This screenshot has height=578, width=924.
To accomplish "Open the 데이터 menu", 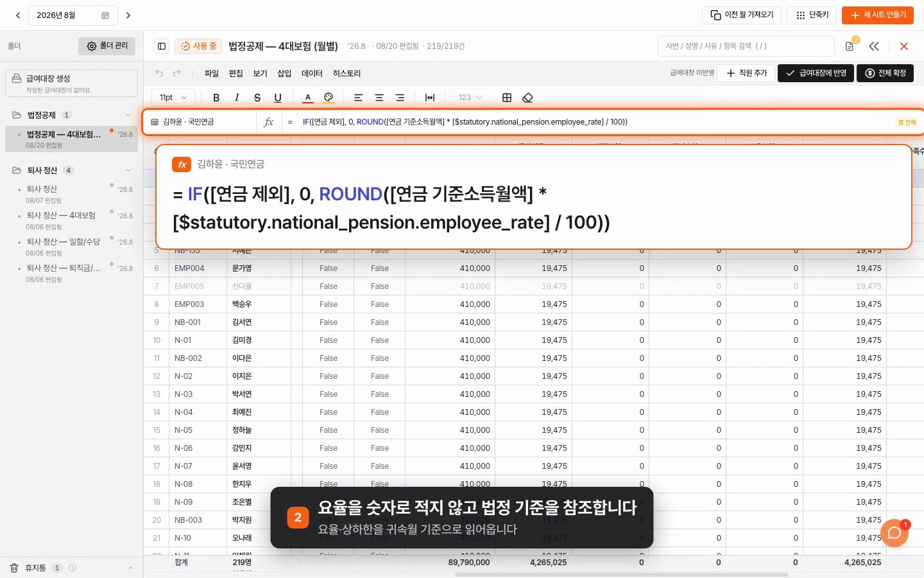I will pos(312,73).
